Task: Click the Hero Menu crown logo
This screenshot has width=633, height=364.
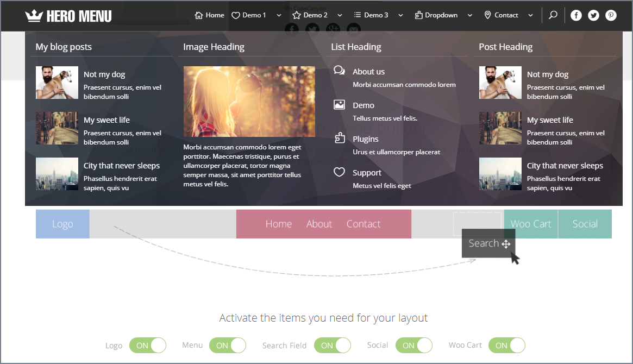Action: (68, 16)
